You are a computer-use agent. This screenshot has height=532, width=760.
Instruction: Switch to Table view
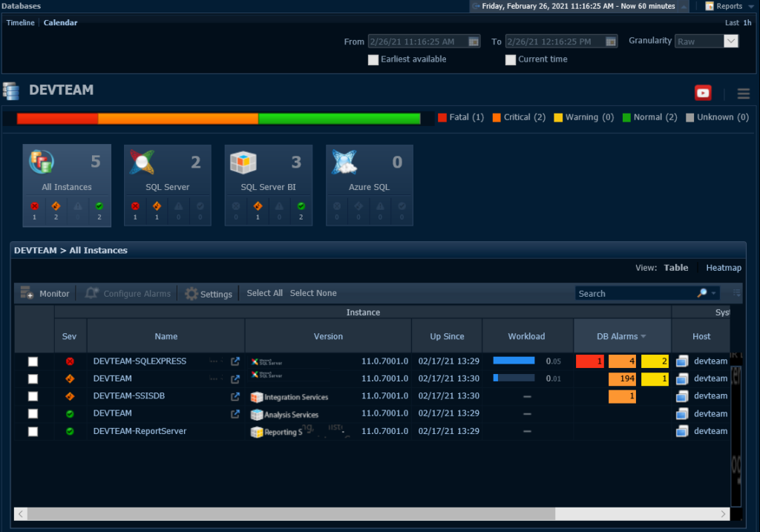(x=675, y=267)
